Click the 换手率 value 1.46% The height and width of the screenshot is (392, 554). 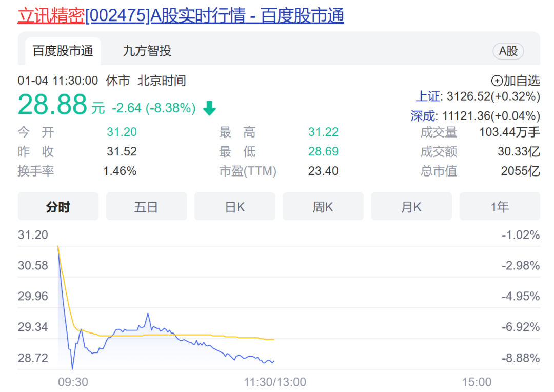[120, 171]
